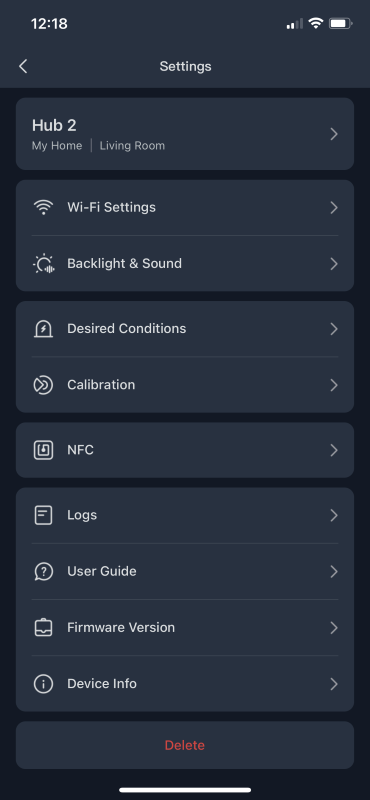Open the Calibration menu entry
Image resolution: width=370 pixels, height=800 pixels.
point(185,385)
